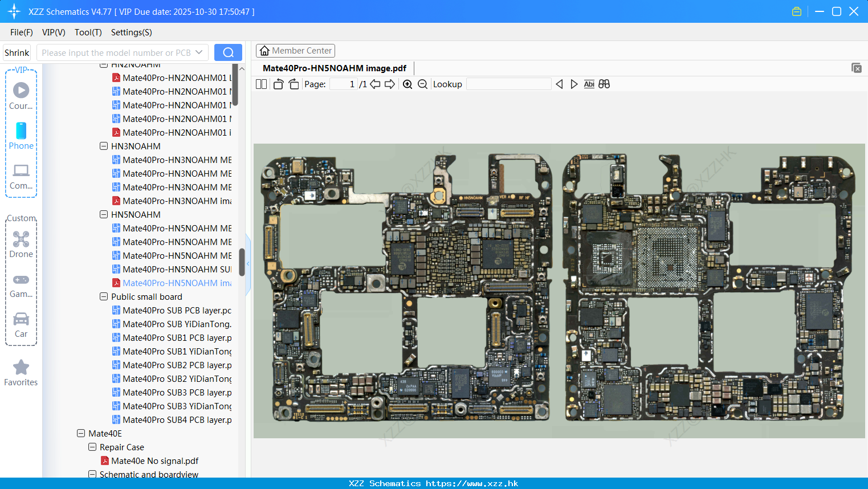Screen dimensions: 868x489
Task: Toggle the Abi text match option
Action: pos(589,84)
